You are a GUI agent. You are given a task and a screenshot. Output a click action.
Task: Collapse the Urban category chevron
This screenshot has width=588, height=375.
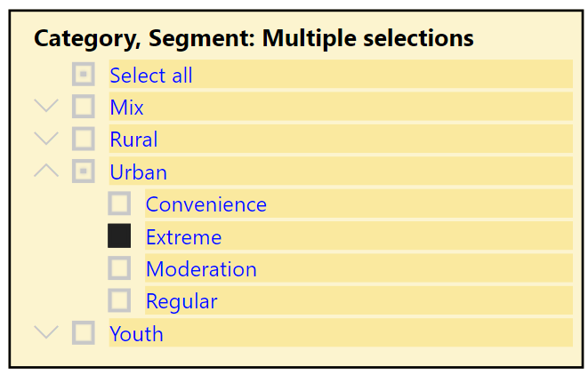(x=46, y=171)
